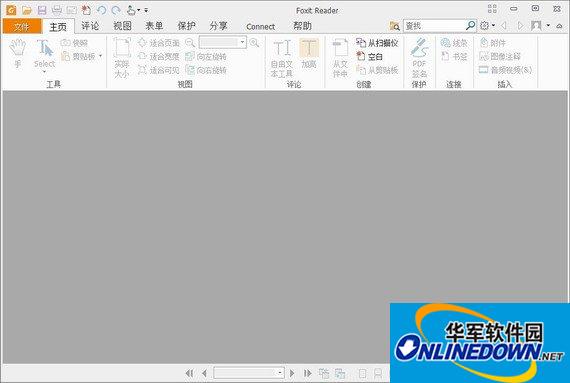Create a 空白 (Blank) PDF

(369, 57)
